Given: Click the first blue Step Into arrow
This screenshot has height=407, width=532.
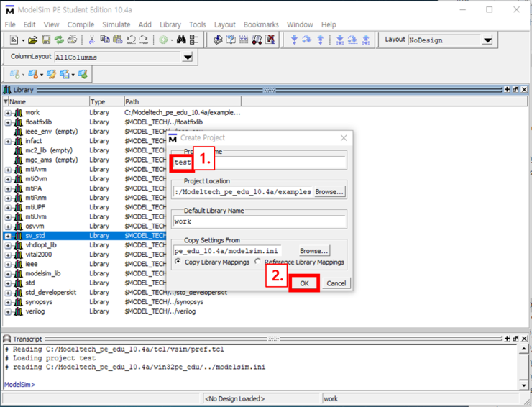Looking at the screenshot, I should point(294,40).
